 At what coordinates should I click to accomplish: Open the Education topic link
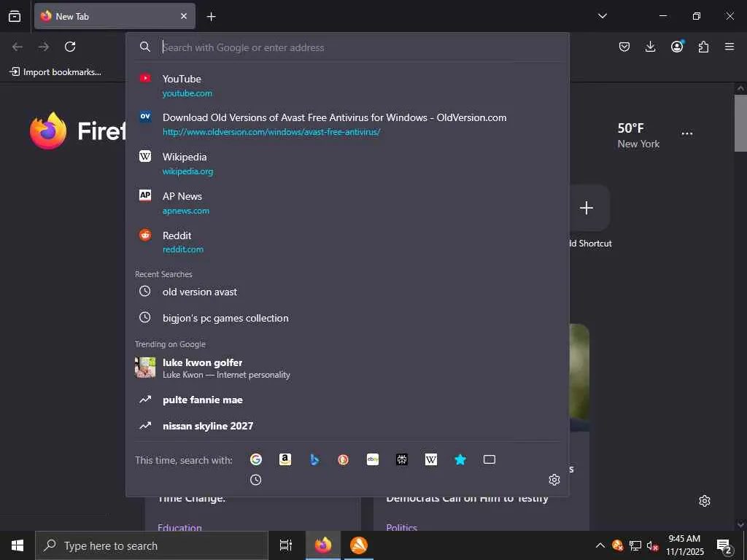pos(179,527)
